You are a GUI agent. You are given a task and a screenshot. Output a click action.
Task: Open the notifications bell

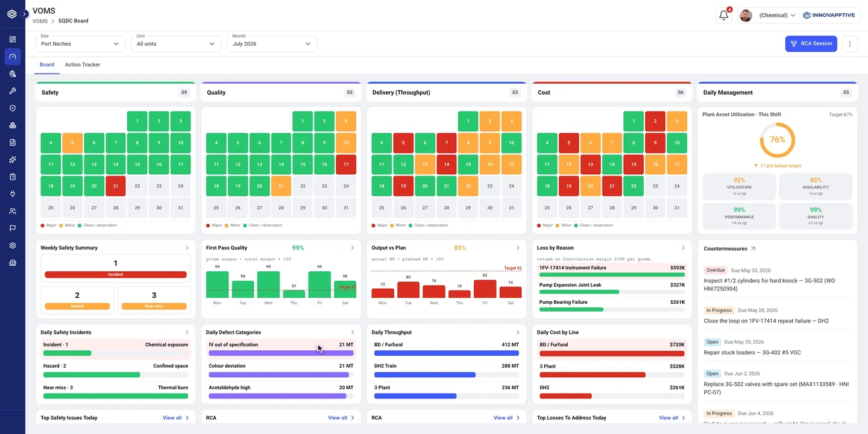point(724,15)
